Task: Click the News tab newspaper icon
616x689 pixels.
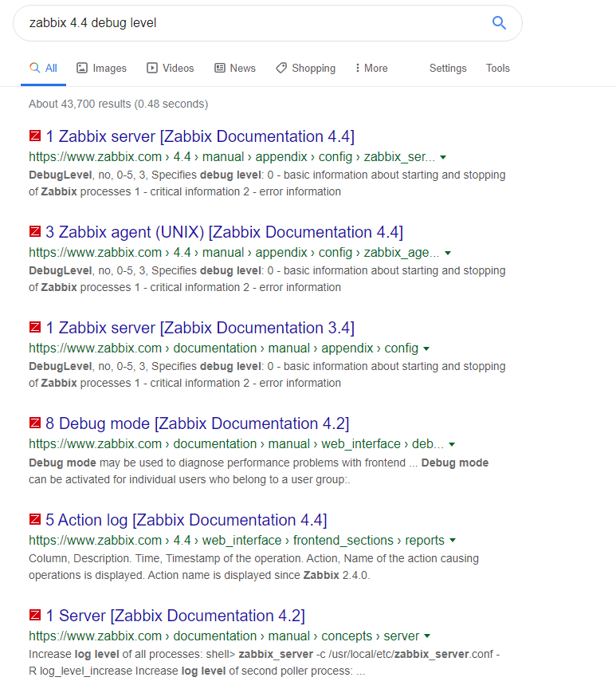Action: (219, 68)
